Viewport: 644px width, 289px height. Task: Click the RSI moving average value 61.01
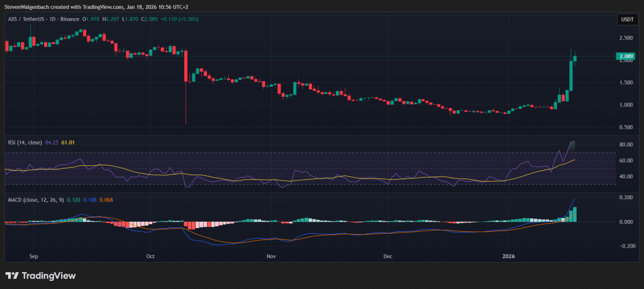tap(68, 143)
